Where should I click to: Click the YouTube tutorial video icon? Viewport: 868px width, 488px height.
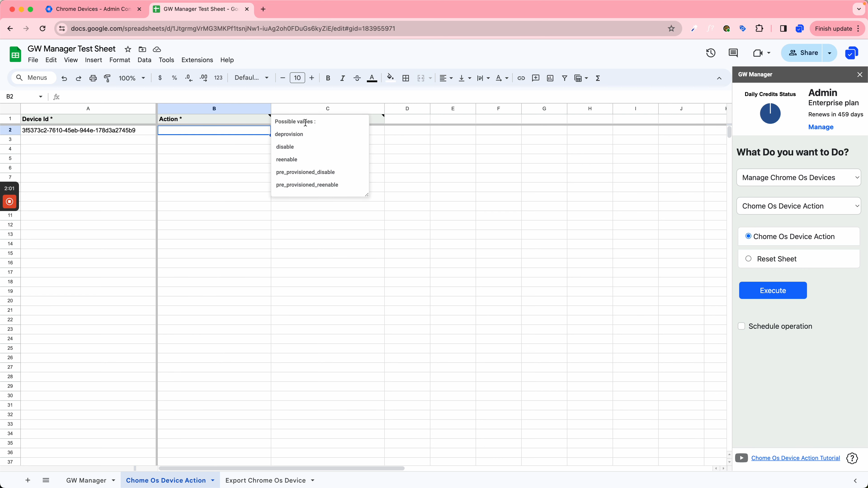(741, 458)
